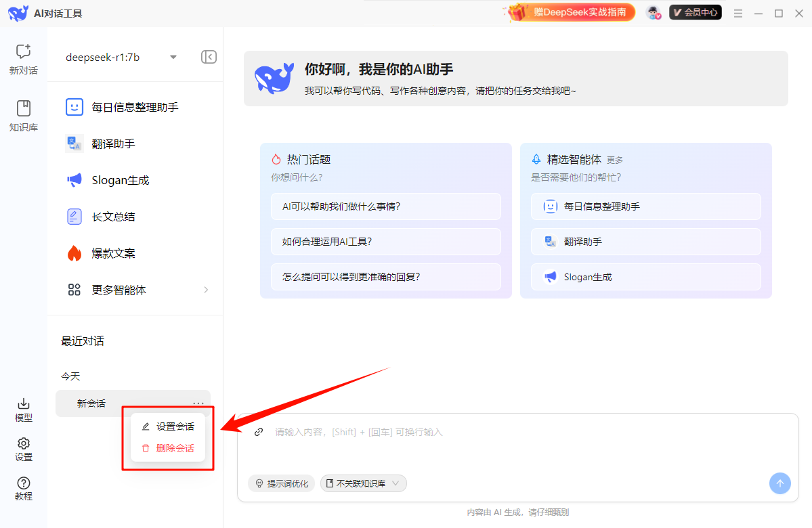Select 设置会话 from context menu
Viewport: 812px width, 528px height.
click(x=168, y=426)
